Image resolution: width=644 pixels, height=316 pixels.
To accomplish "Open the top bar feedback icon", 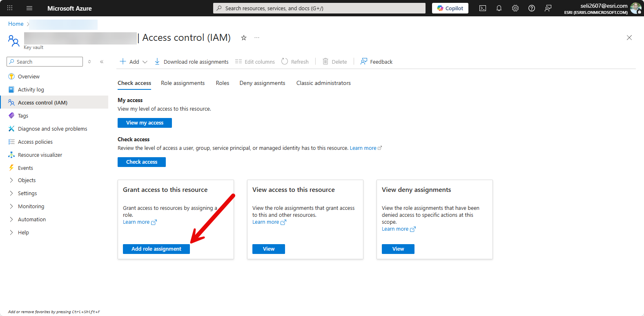I will pyautogui.click(x=548, y=8).
